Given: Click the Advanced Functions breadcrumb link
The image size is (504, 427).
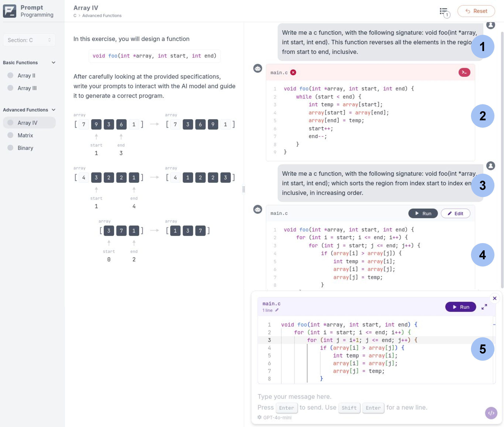Looking at the screenshot, I should pos(102,16).
